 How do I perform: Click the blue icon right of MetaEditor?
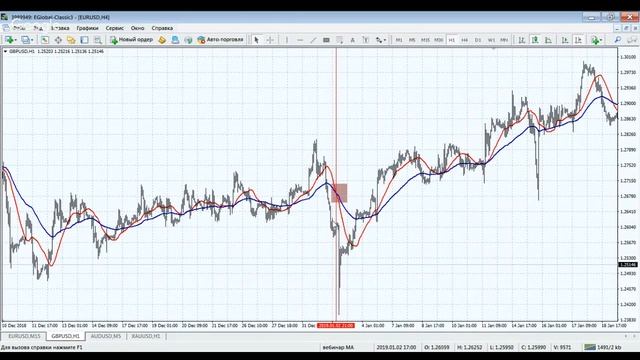(175, 40)
